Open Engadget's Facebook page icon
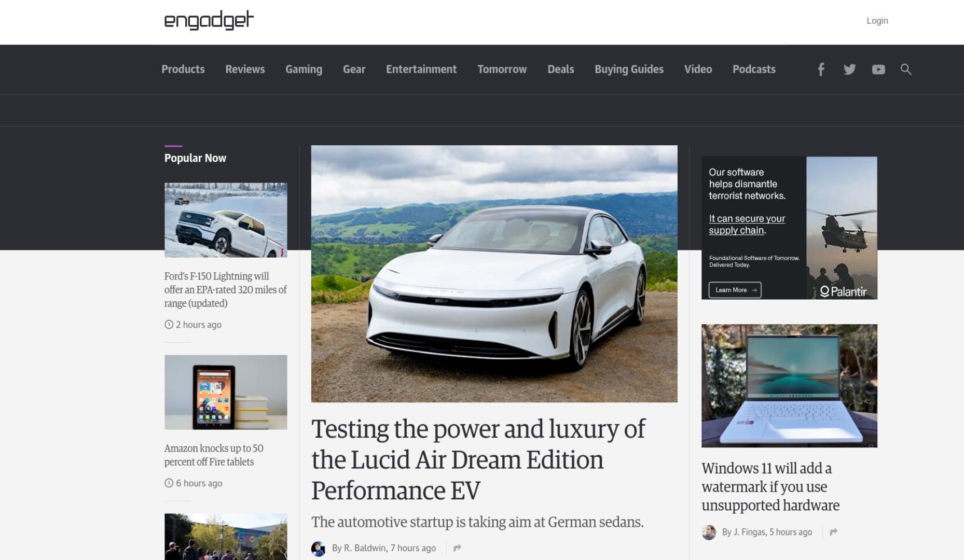The image size is (964, 560). click(821, 69)
